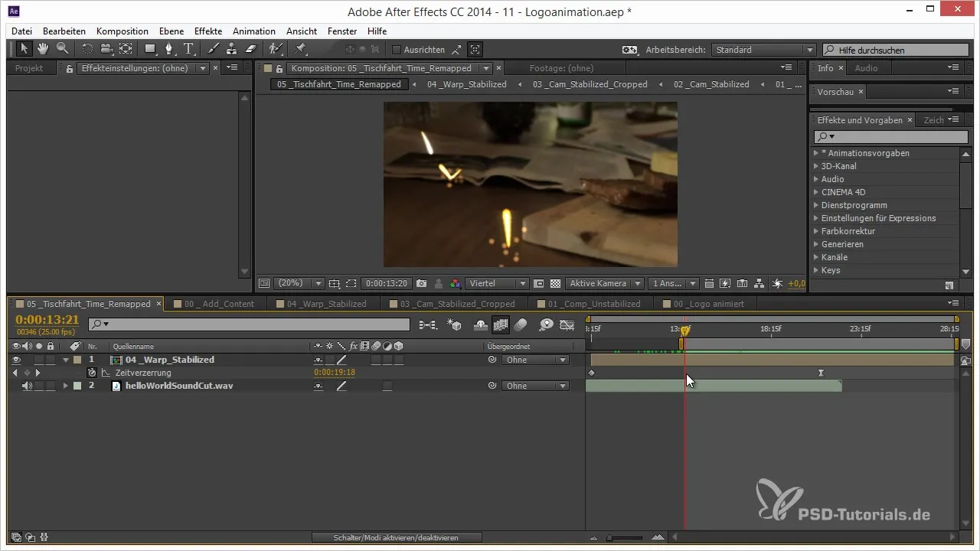Viewport: 980px width, 551px height.
Task: Open the composition mini-flowchart in timeline
Action: coord(430,324)
